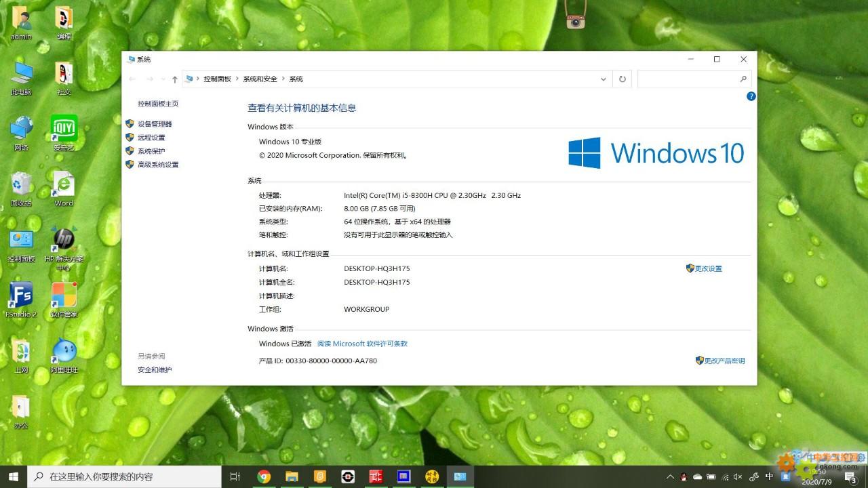Launch the HP 解决方案中心 shortcut
This screenshot has height=488, width=868.
click(x=64, y=249)
